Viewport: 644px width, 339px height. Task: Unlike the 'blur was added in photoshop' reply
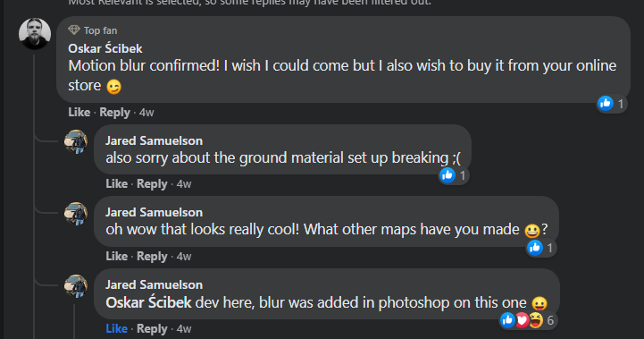(x=117, y=329)
